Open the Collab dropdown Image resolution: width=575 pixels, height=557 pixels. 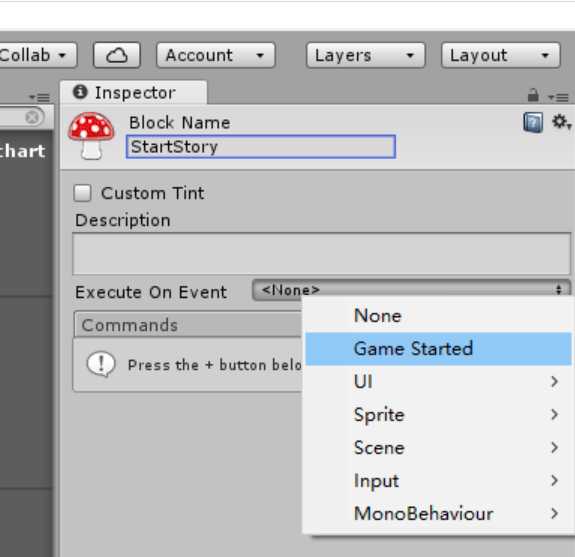38,55
